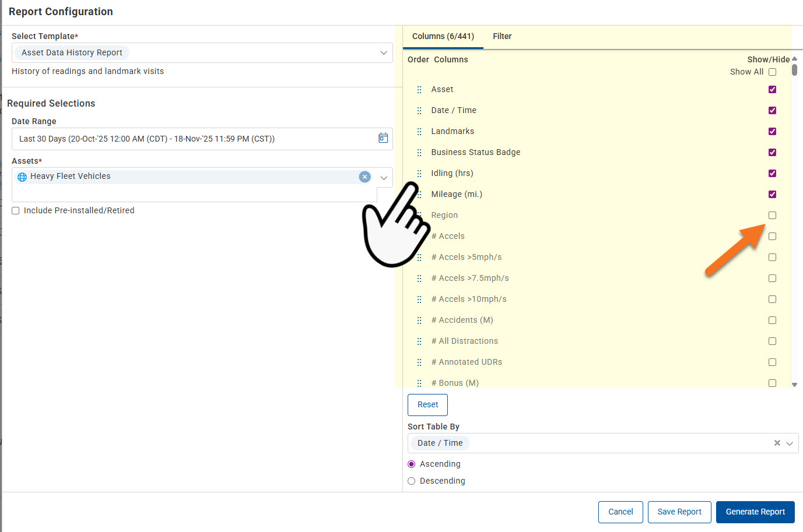Click the "# Bonus (M)" column name
The width and height of the screenshot is (803, 532).
coord(455,383)
